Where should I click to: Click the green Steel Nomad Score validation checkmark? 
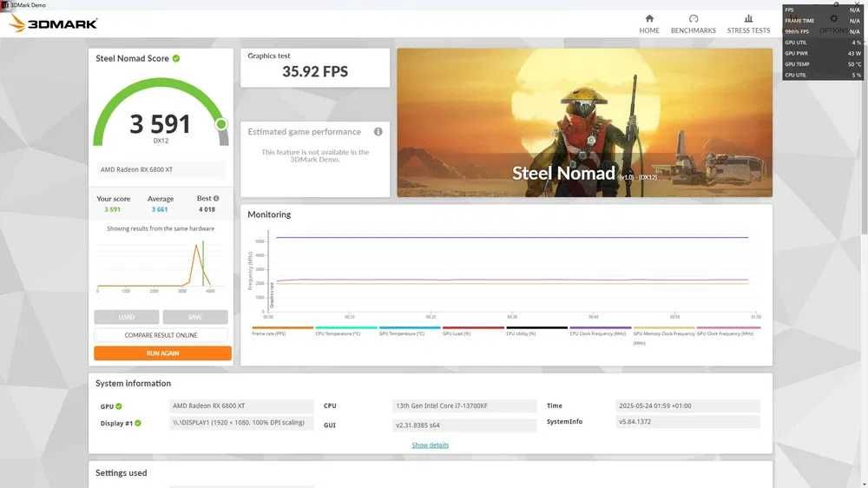(176, 59)
